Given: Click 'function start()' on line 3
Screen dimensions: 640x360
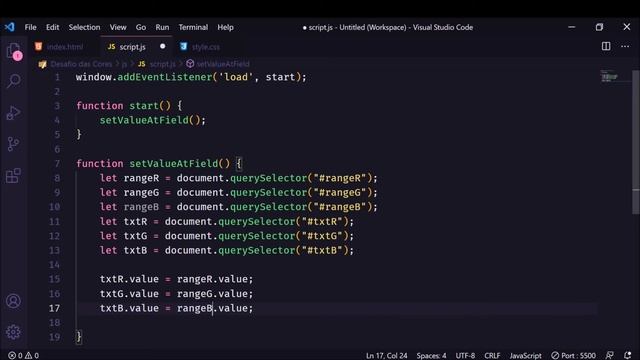Looking at the screenshot, I should pos(123,106).
